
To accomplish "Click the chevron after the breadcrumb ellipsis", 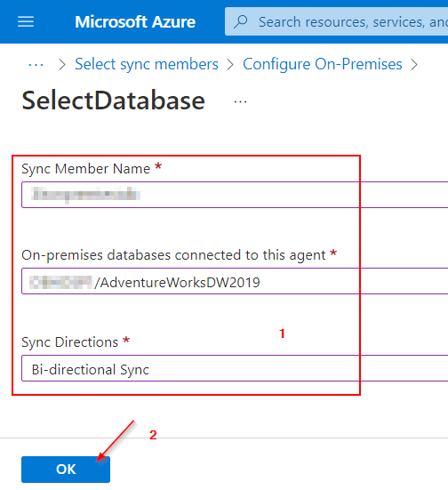I will click(x=62, y=65).
